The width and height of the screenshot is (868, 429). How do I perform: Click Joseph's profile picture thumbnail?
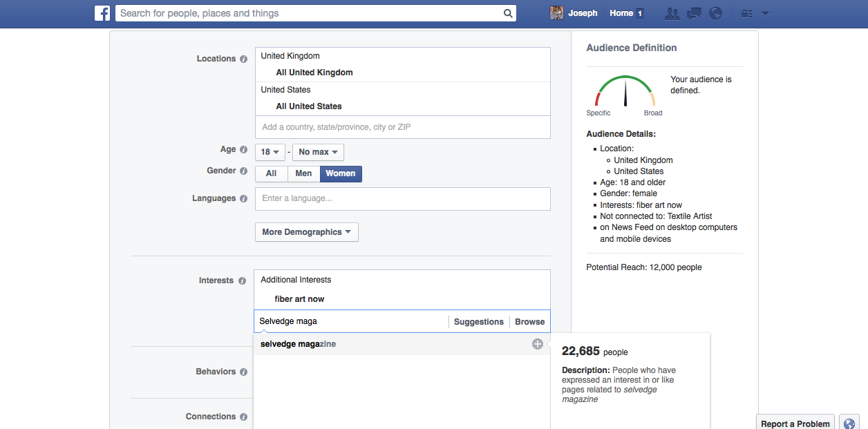[x=556, y=13]
